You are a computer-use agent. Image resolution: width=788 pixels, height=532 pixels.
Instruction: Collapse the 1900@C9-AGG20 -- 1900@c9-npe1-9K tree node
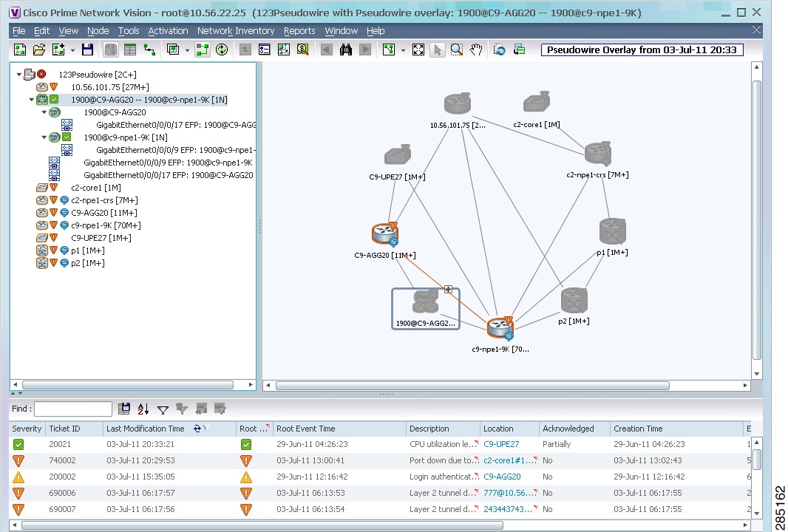pos(32,100)
